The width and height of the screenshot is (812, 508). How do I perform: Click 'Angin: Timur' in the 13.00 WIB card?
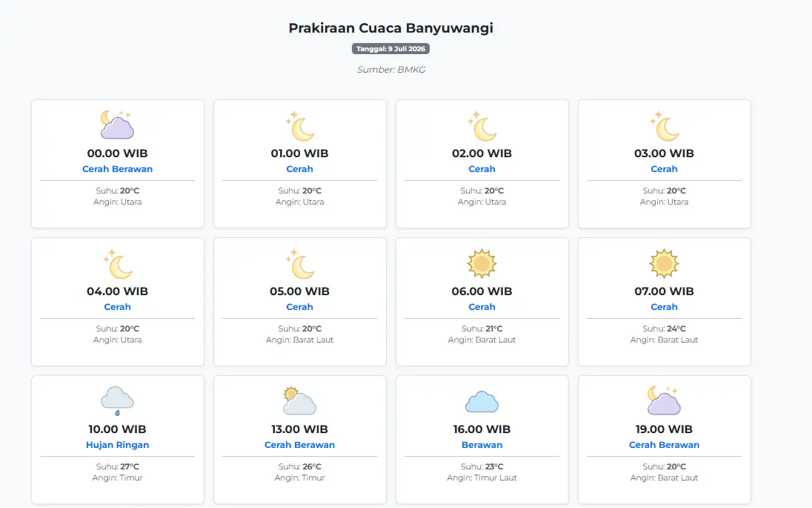tap(300, 478)
